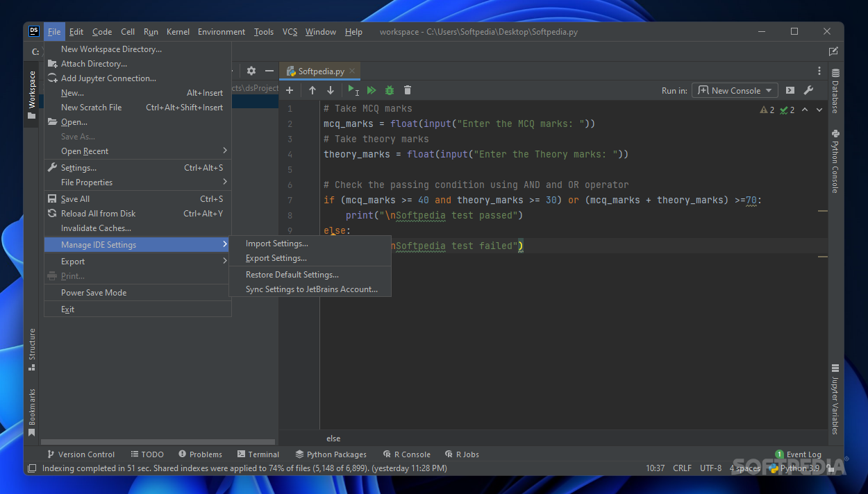Open the Version Control tool window
The height and width of the screenshot is (494, 868).
(x=81, y=454)
